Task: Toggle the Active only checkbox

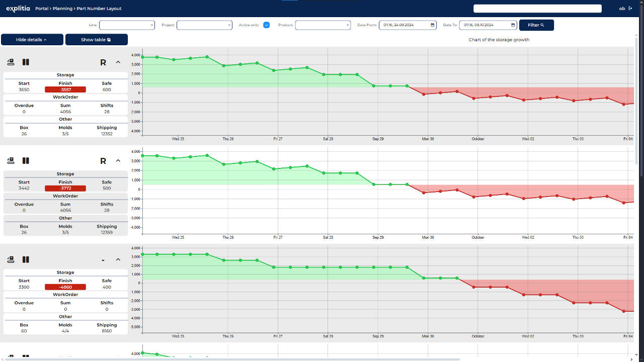Action: [267, 25]
